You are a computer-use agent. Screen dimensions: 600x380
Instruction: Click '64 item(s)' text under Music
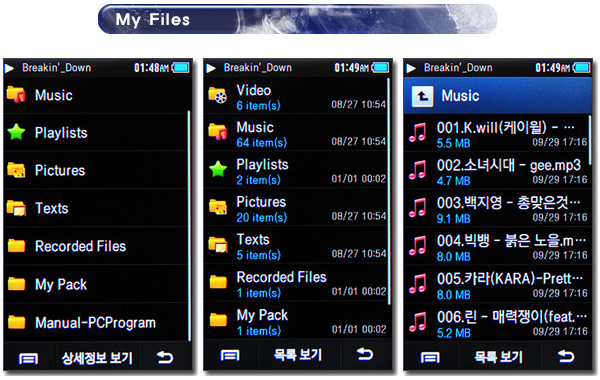(262, 143)
